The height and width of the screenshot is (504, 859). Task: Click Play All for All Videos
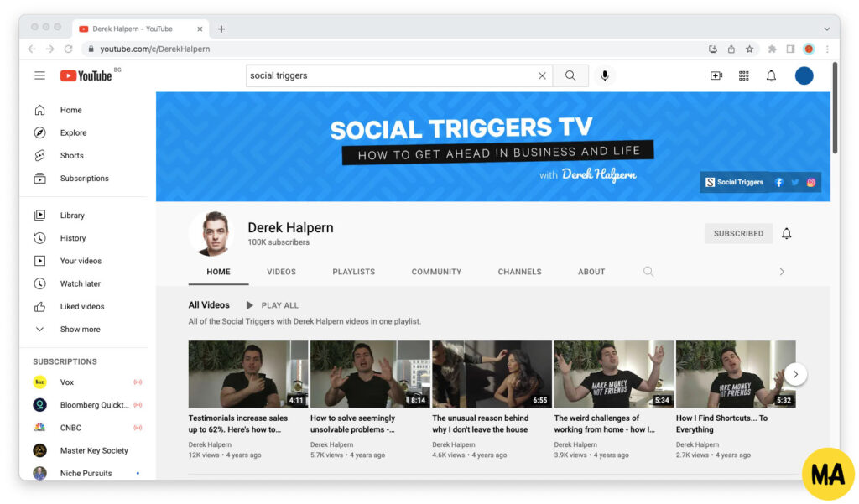tap(273, 305)
